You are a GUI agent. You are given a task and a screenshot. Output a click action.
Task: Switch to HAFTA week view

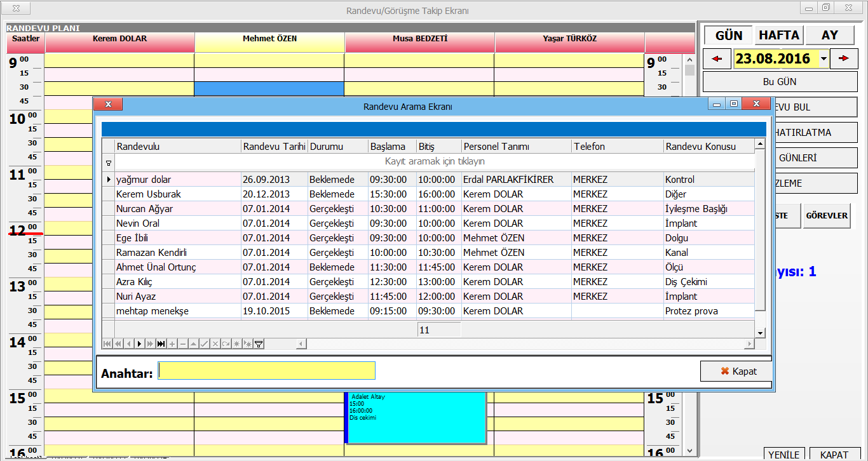pos(780,35)
